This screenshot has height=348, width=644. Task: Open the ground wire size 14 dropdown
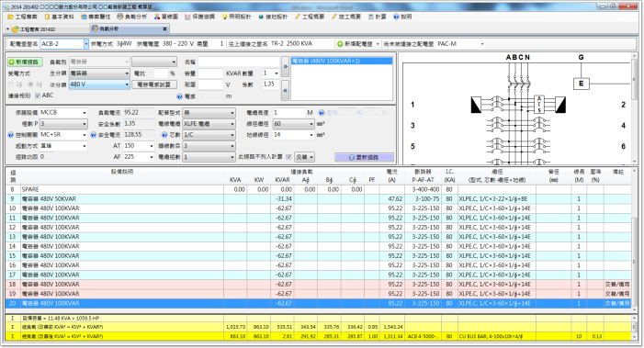click(x=311, y=135)
